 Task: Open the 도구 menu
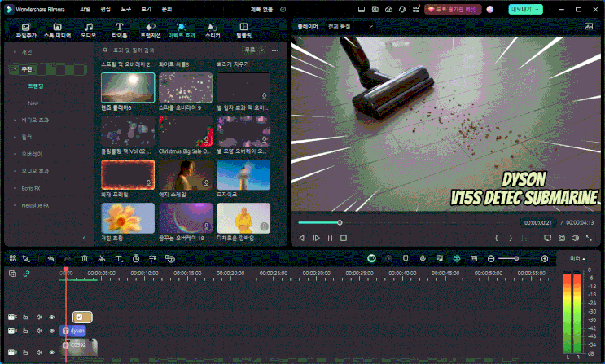(x=125, y=9)
